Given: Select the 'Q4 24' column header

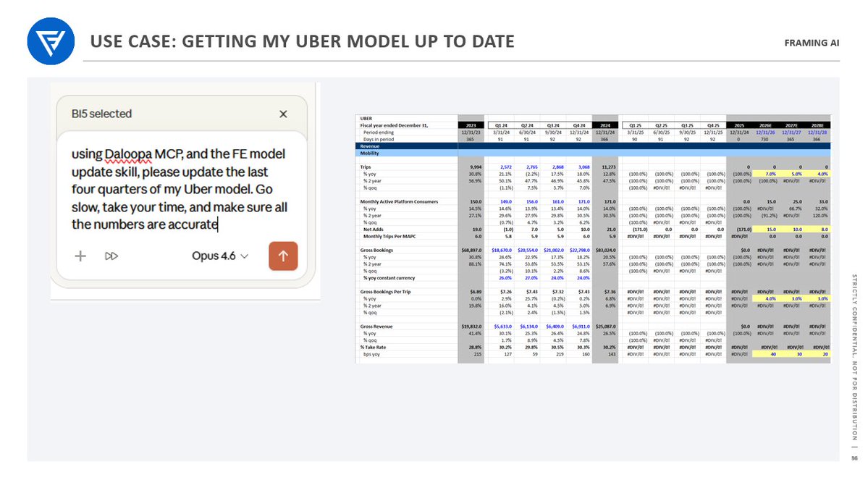Looking at the screenshot, I should tap(579, 125).
